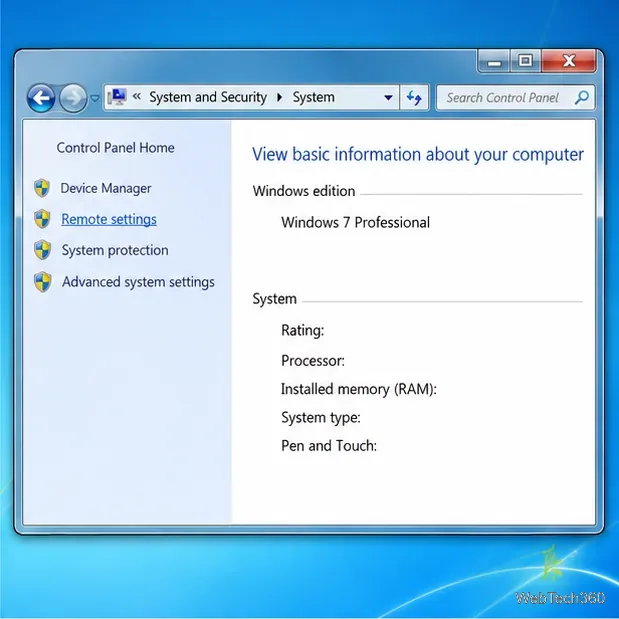Select the System breadcrumb
Screen dimensions: 619x619
(313, 97)
